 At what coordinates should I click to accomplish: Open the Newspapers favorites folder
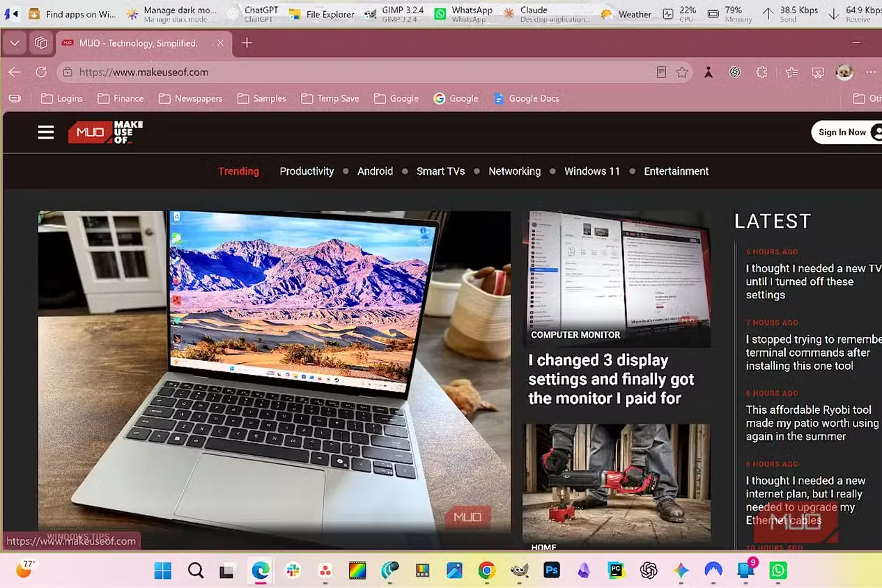pos(190,98)
